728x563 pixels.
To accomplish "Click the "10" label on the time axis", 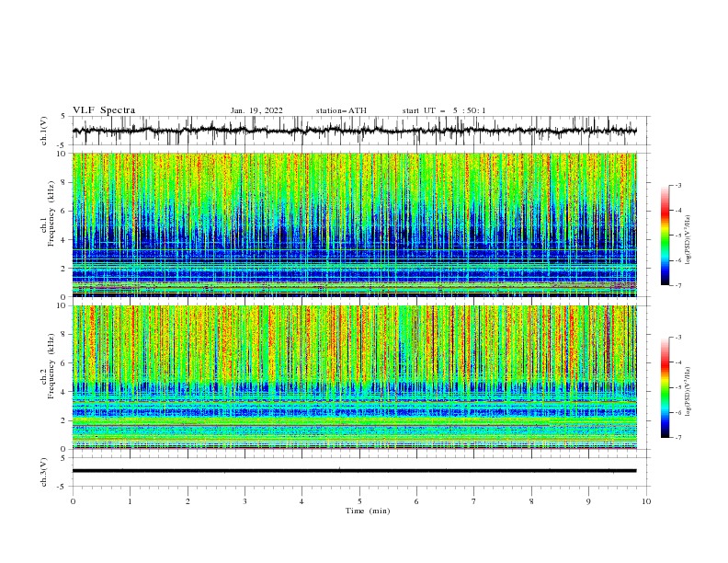I will tap(646, 501).
